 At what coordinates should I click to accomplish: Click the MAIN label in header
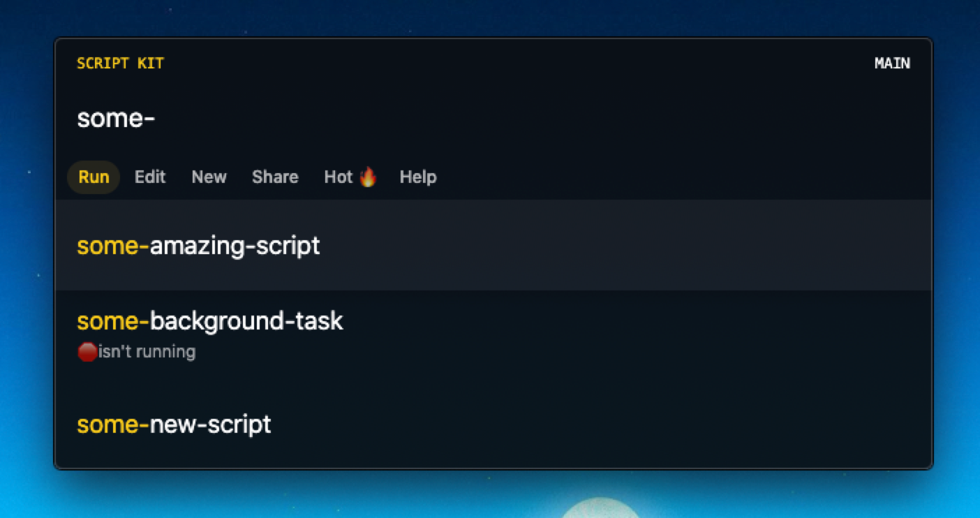[x=892, y=64]
